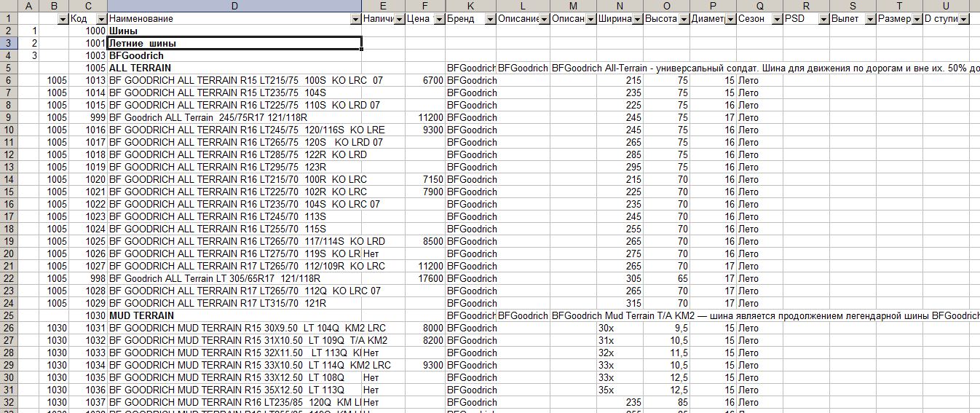This screenshot has height=413, width=980.
Task: Open the Наличие filter dropdown in column E
Action: (399, 19)
